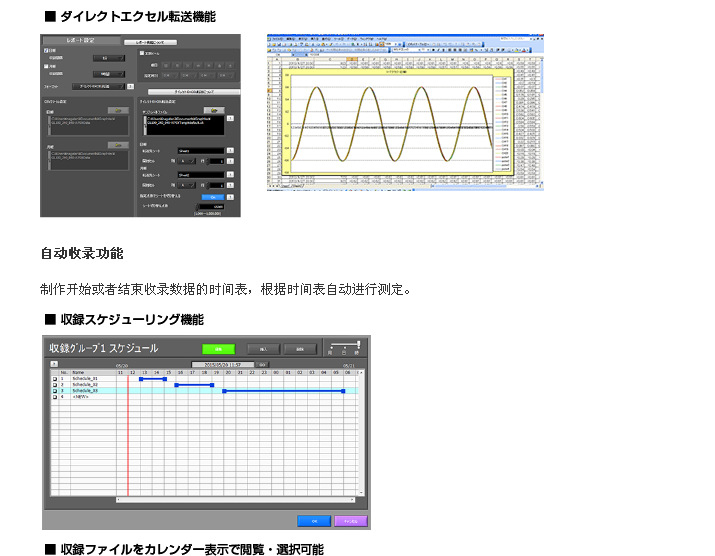Open column 'A' dropdown under Sheet1

(187, 161)
